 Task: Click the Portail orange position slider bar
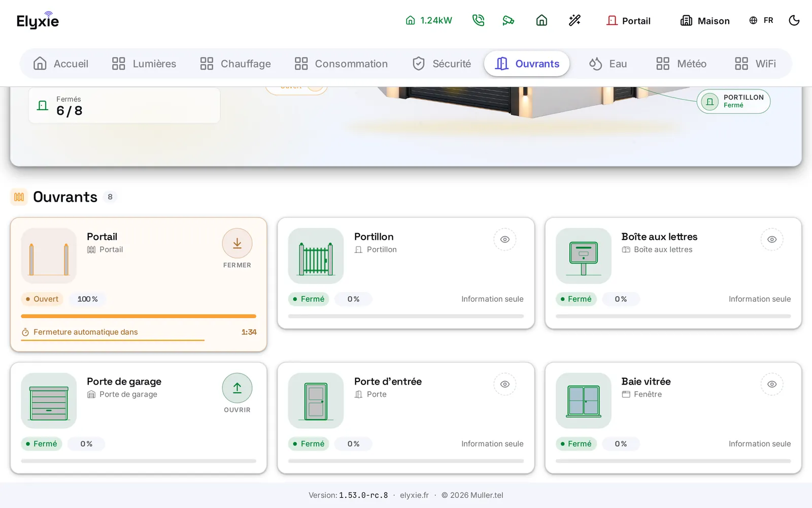[x=139, y=316]
